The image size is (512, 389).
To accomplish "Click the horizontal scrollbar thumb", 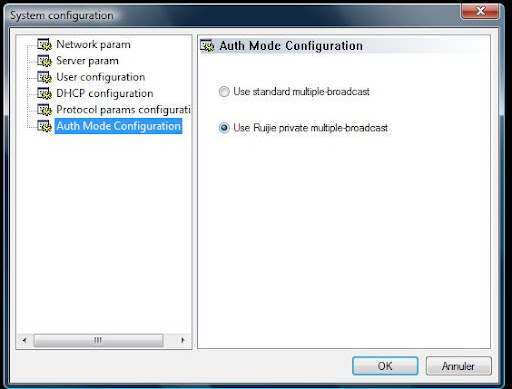I will coord(98,340).
